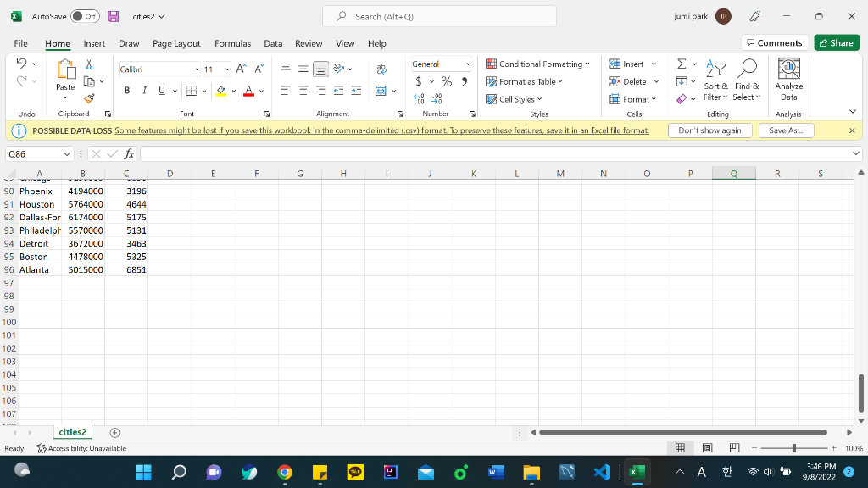Click the Paste clipboard icon
This screenshot has height=488, width=868.
tap(65, 71)
